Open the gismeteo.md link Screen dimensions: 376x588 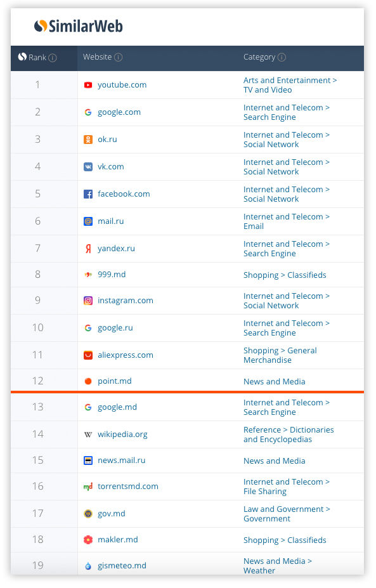click(x=122, y=566)
